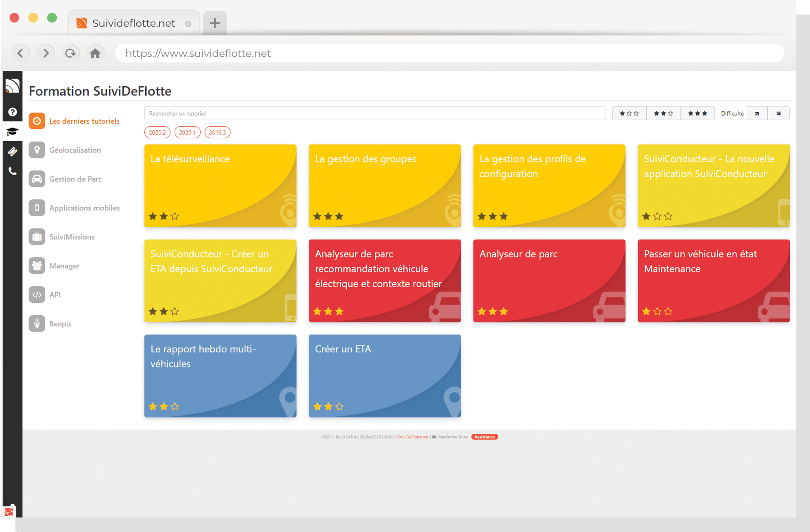Image resolution: width=810 pixels, height=532 pixels.
Task: Open Les derniers tutoriels category
Action: 84,121
